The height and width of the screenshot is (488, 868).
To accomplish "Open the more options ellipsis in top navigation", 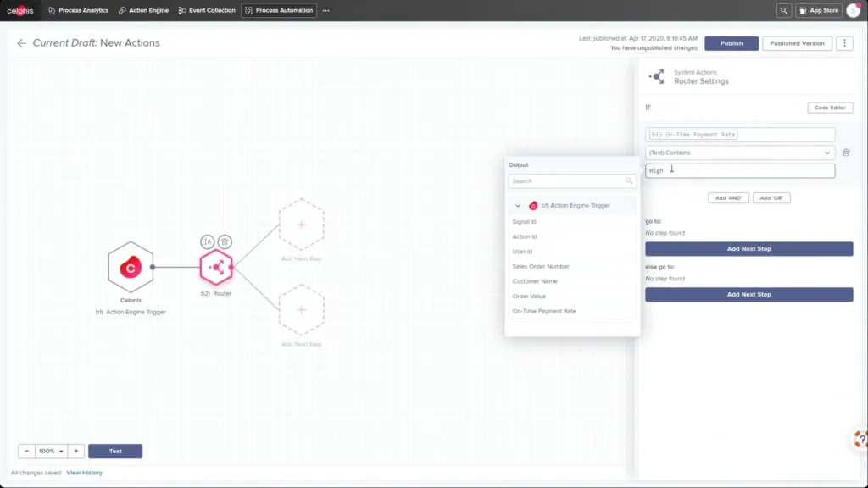I will pos(326,10).
